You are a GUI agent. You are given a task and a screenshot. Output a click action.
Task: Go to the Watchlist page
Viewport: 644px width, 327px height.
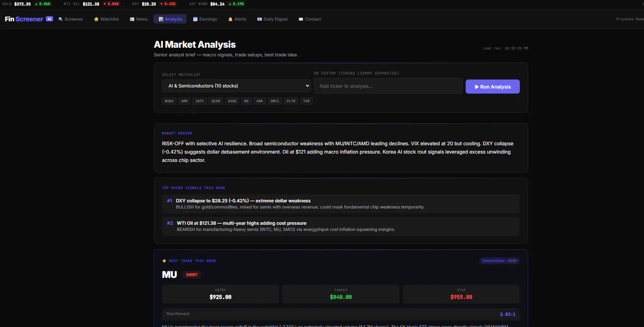[106, 19]
